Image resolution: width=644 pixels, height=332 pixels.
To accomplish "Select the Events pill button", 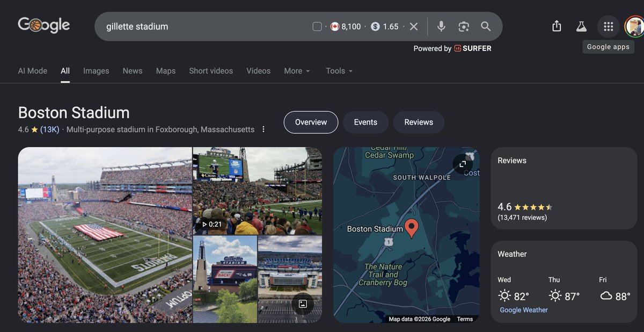I will click(x=365, y=122).
